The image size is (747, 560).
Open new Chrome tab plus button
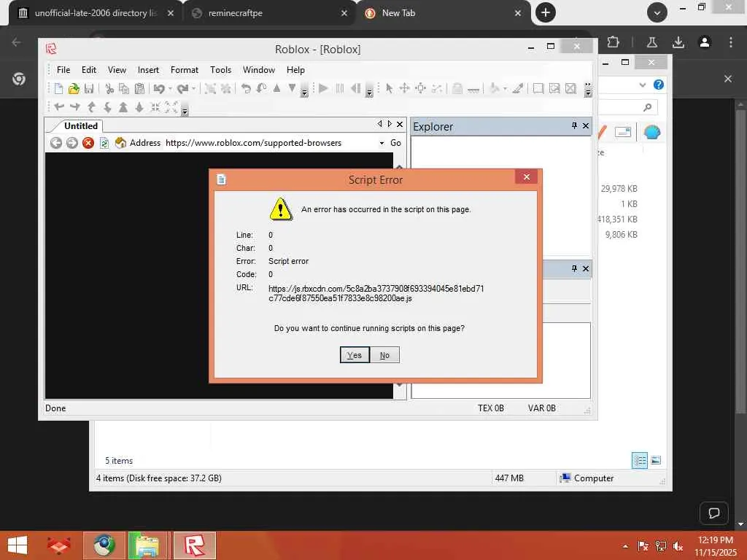pyautogui.click(x=546, y=13)
